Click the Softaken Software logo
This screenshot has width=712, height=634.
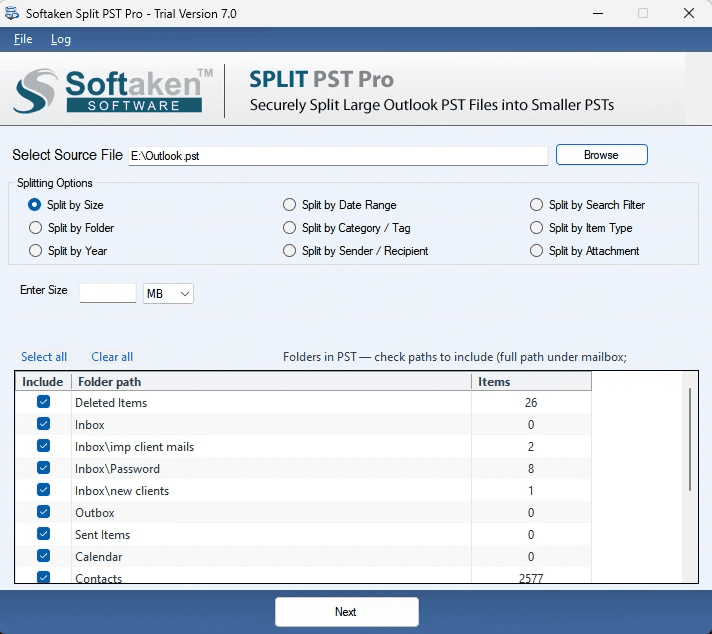(114, 90)
